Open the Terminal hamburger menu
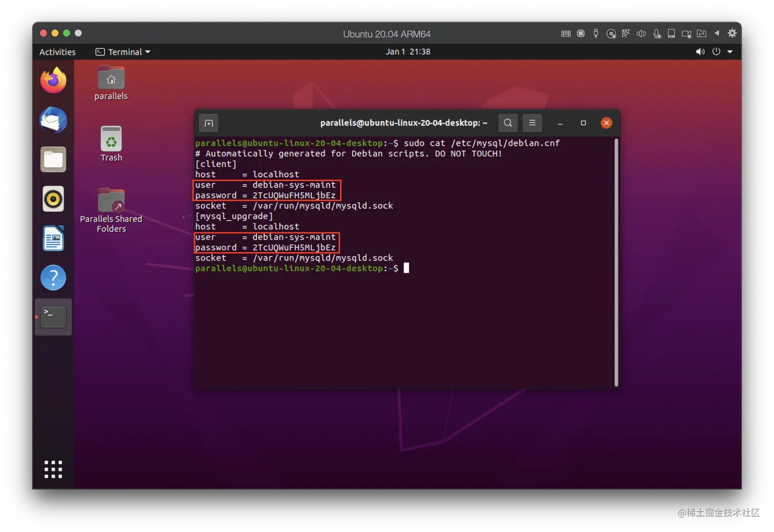This screenshot has height=532, width=774. 532,123
